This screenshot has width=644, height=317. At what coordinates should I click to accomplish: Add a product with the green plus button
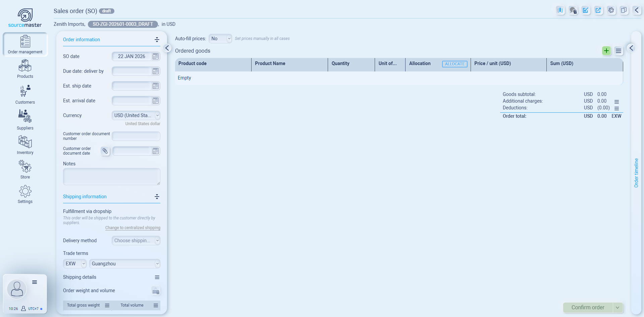606,51
